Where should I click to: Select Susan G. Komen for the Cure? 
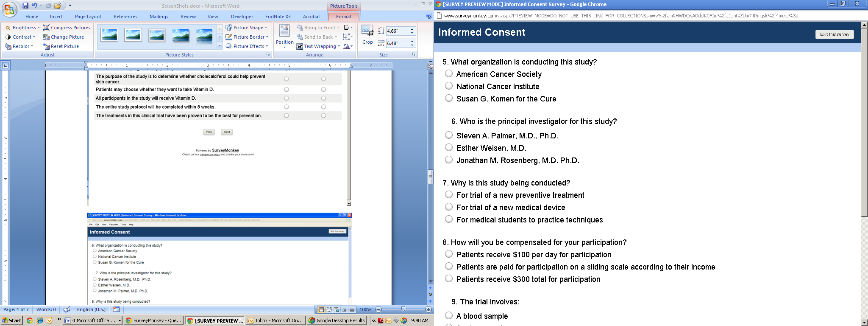tap(449, 98)
